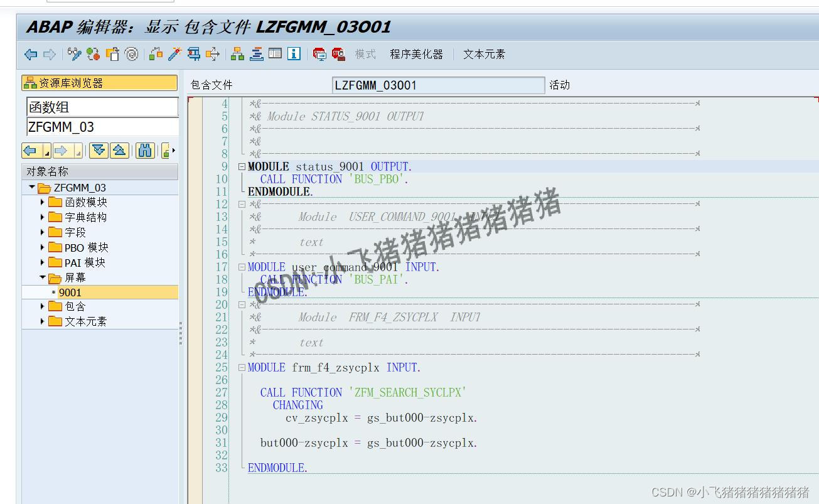Click the CHANGING keyword on line 28

pyautogui.click(x=297, y=405)
